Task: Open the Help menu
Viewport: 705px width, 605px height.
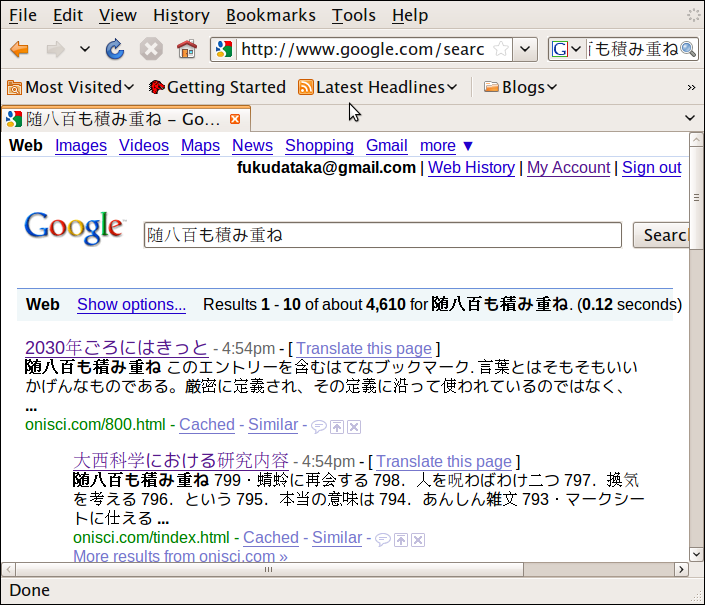Action: coord(410,15)
